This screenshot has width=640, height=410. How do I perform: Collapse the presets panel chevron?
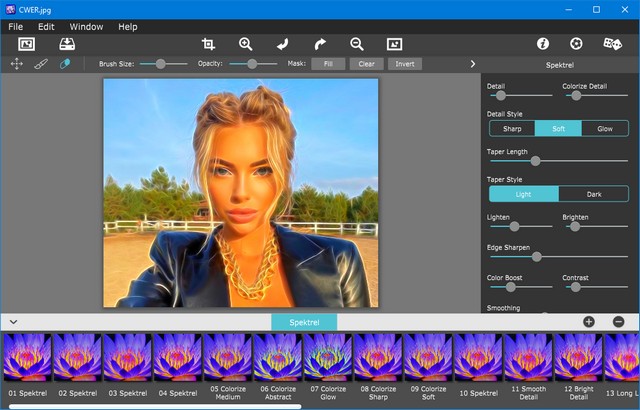coord(13,322)
